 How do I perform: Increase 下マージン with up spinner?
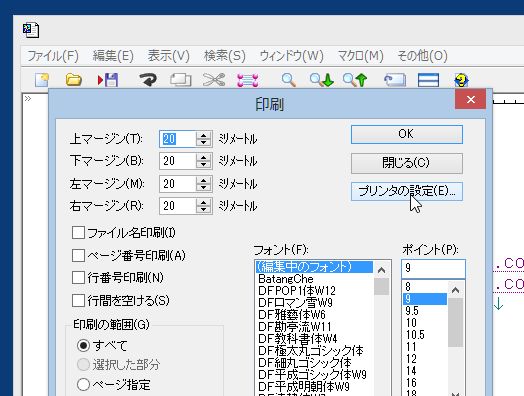(x=204, y=157)
